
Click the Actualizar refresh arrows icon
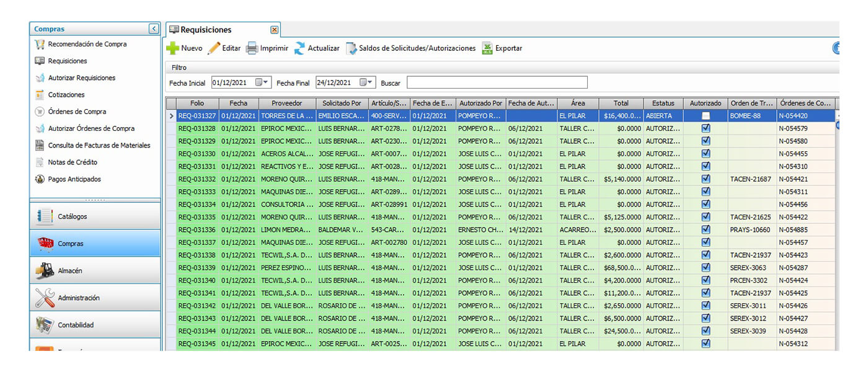pos(299,48)
